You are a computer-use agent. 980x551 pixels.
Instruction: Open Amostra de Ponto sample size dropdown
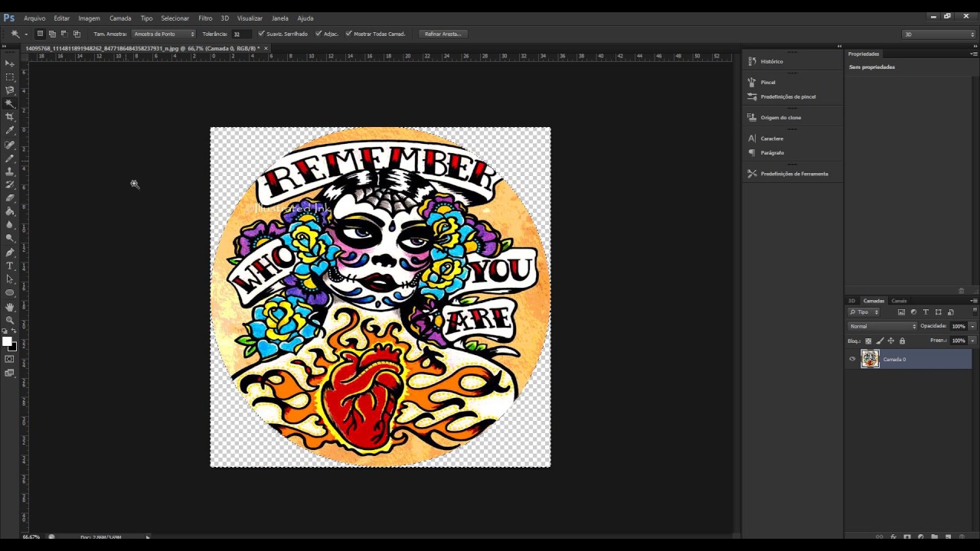click(164, 34)
